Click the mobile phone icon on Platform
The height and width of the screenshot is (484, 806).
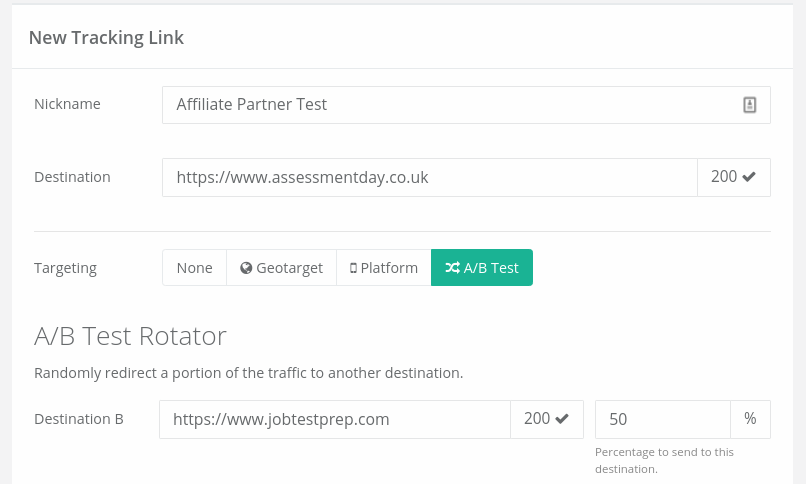pos(353,268)
